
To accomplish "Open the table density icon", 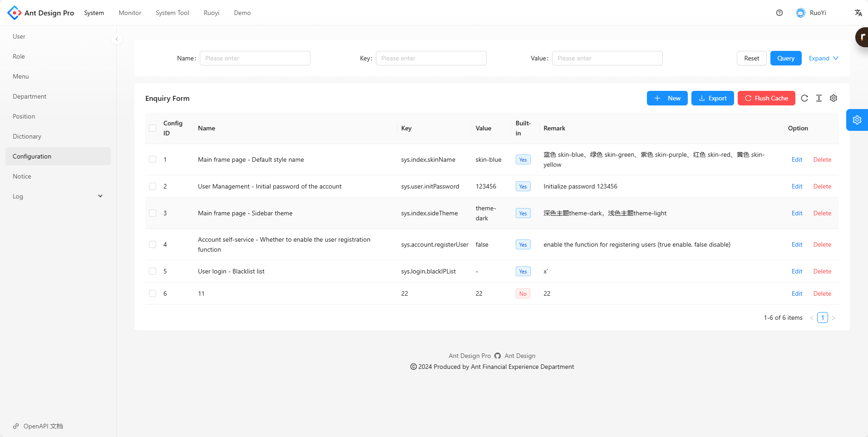I will coord(819,98).
